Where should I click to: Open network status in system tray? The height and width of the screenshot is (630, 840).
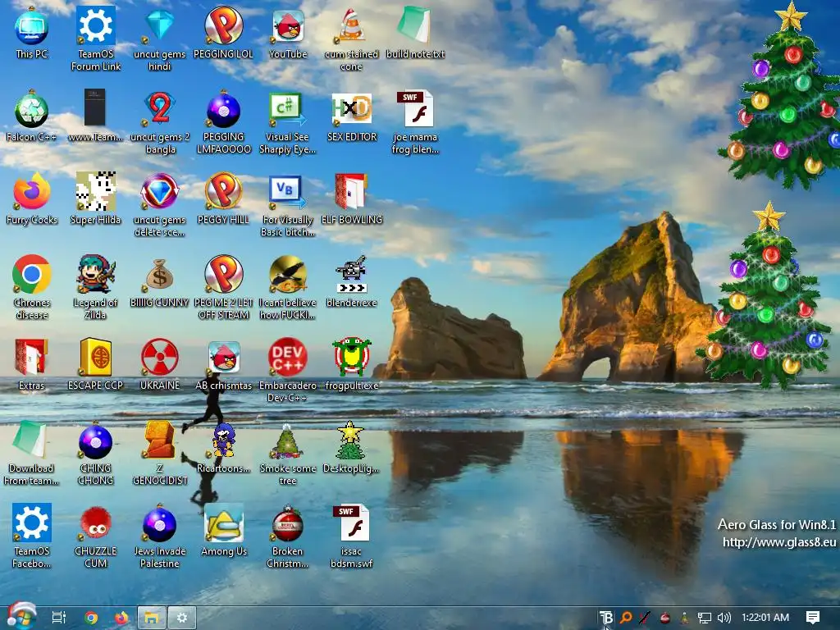[x=705, y=618]
